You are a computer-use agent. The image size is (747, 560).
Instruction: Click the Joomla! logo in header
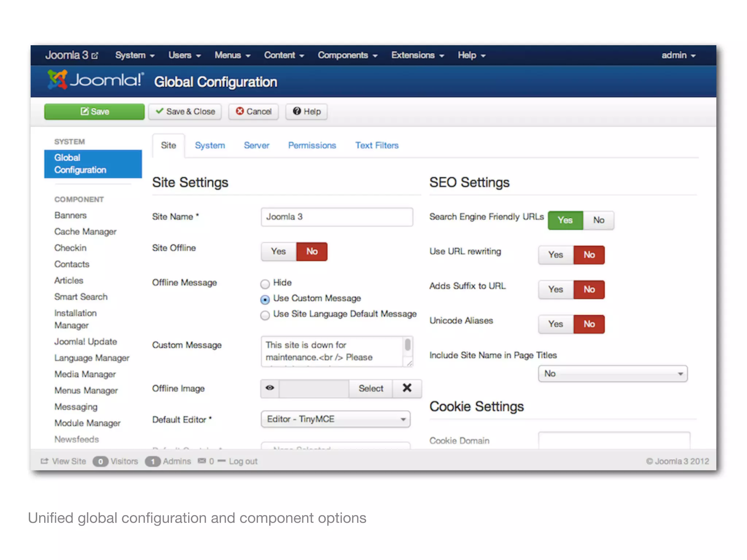pos(96,80)
